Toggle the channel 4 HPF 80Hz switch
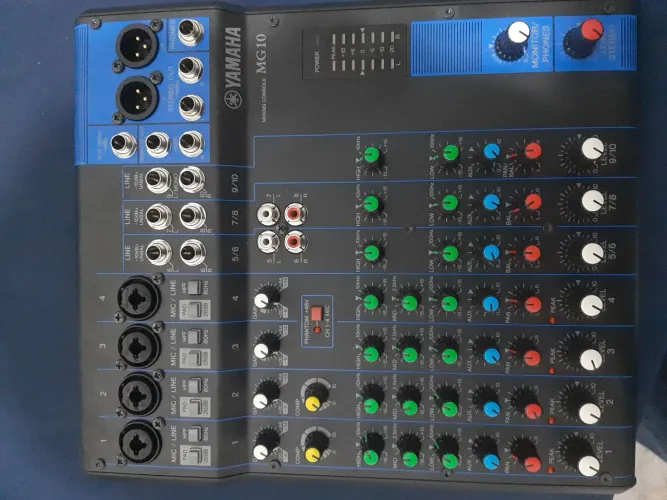 coord(193,287)
